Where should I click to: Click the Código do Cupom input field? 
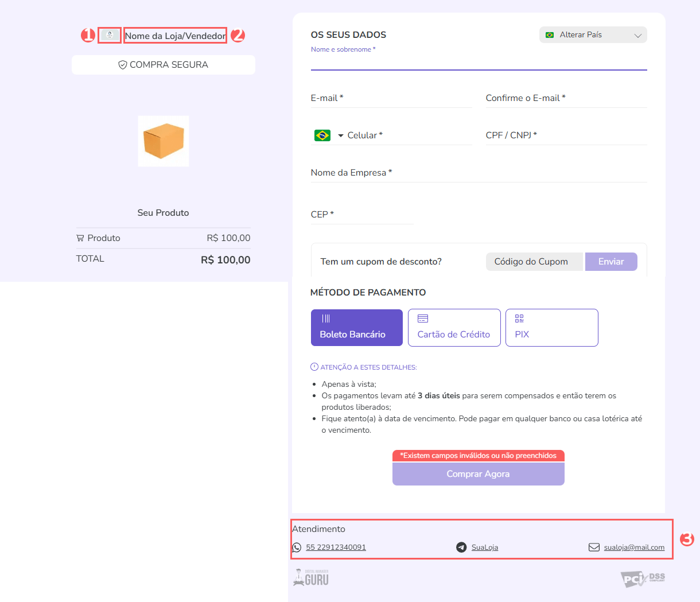(534, 261)
